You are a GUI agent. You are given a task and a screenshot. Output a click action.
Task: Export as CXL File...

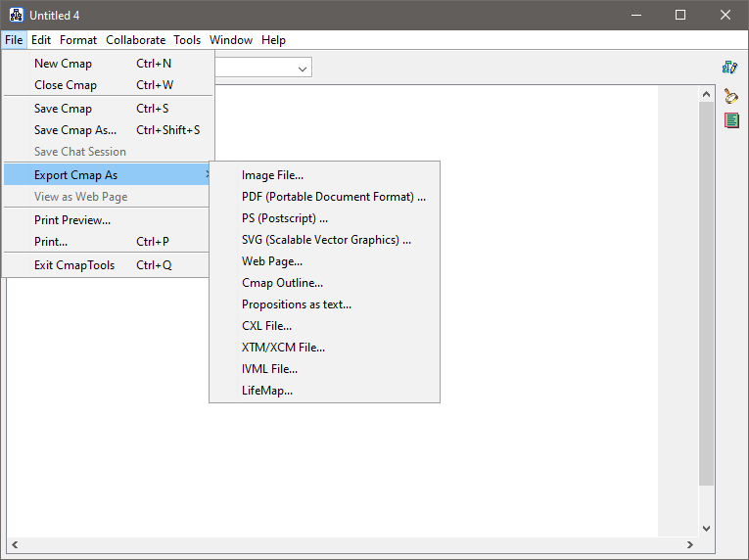[x=324, y=326]
